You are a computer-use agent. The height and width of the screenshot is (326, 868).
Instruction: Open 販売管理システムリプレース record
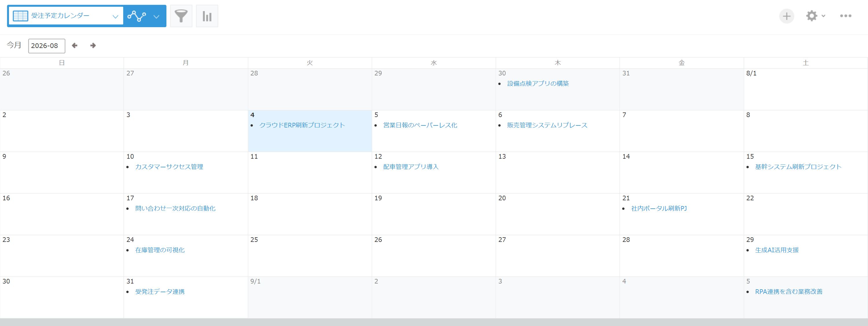pos(547,125)
